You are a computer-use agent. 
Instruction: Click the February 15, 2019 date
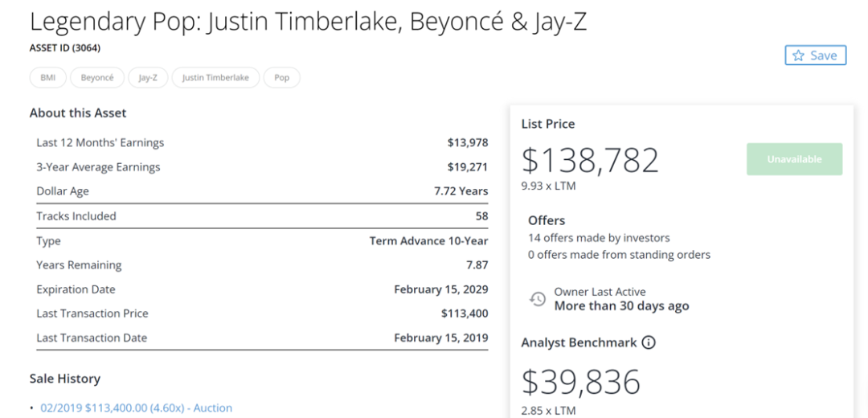[441, 338]
